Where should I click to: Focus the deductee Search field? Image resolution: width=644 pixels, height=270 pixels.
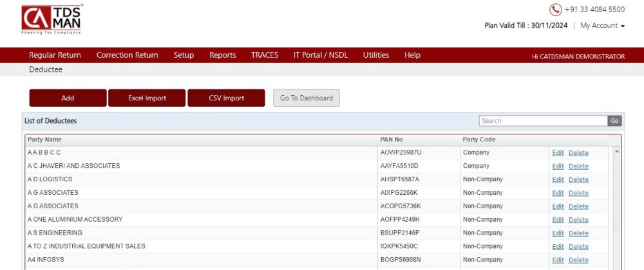(543, 121)
